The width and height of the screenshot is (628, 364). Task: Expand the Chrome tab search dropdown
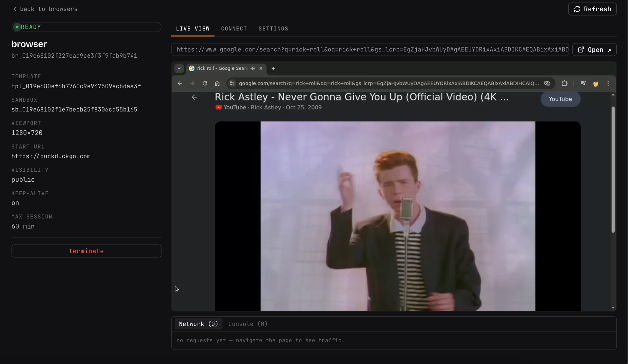coord(179,68)
